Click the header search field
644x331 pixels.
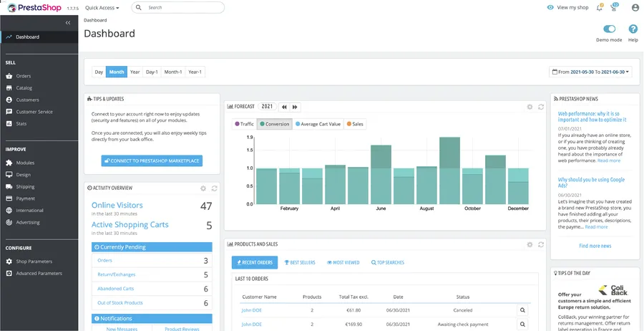pyautogui.click(x=178, y=7)
